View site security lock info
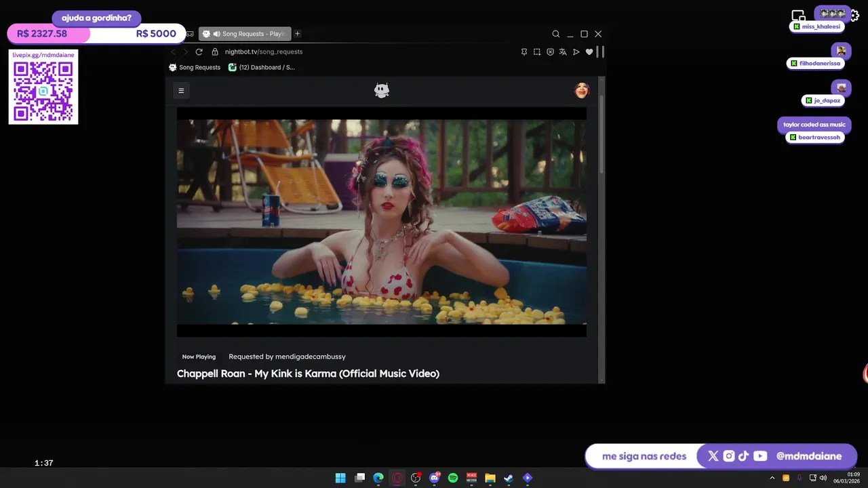 tap(215, 52)
